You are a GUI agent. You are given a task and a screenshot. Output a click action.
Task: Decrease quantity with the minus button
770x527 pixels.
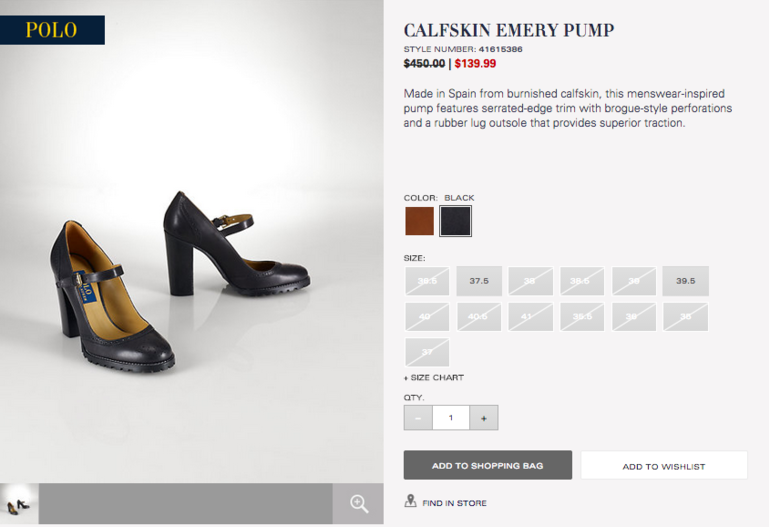point(418,418)
